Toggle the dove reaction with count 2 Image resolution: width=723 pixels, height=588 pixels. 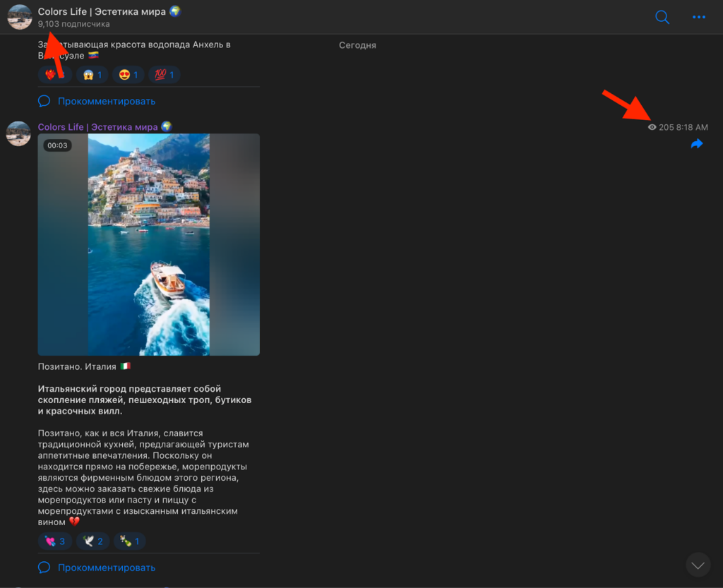click(x=92, y=541)
